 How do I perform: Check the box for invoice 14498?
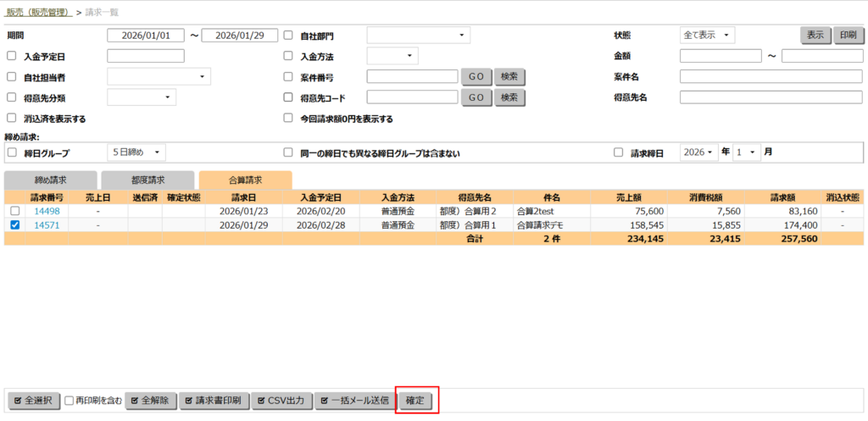14,211
